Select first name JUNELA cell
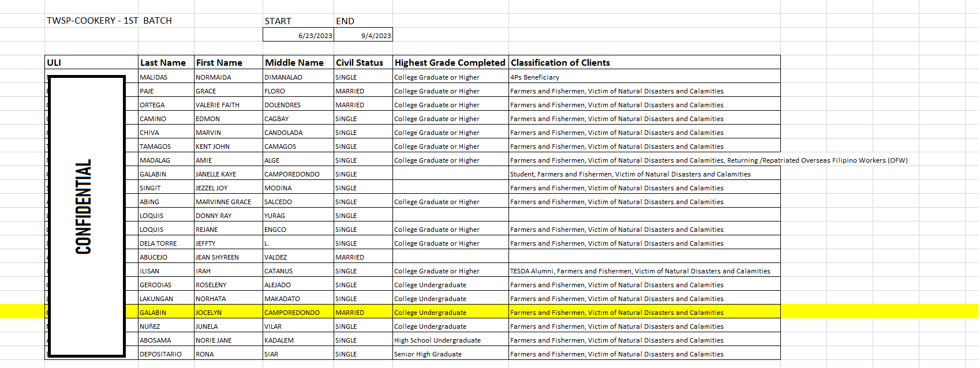The width and height of the screenshot is (980, 368). 229,325
